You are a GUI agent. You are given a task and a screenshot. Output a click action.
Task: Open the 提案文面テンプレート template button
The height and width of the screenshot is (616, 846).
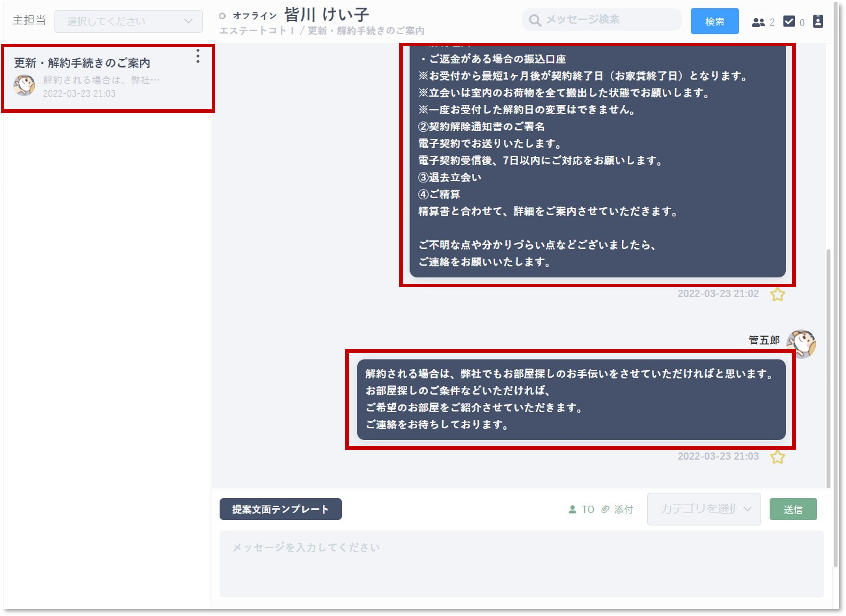pyautogui.click(x=281, y=509)
